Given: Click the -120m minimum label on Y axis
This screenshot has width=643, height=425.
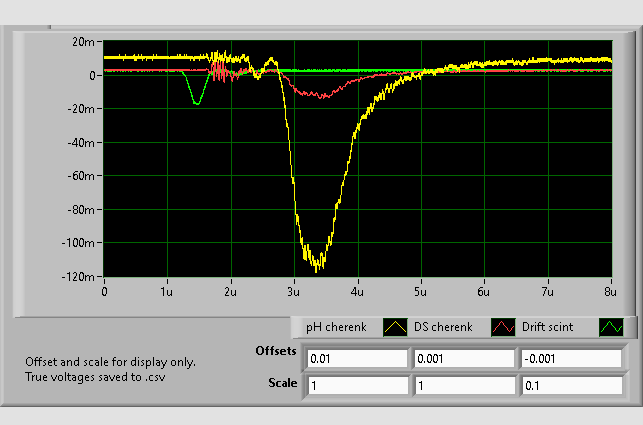Looking at the screenshot, I should tap(79, 277).
